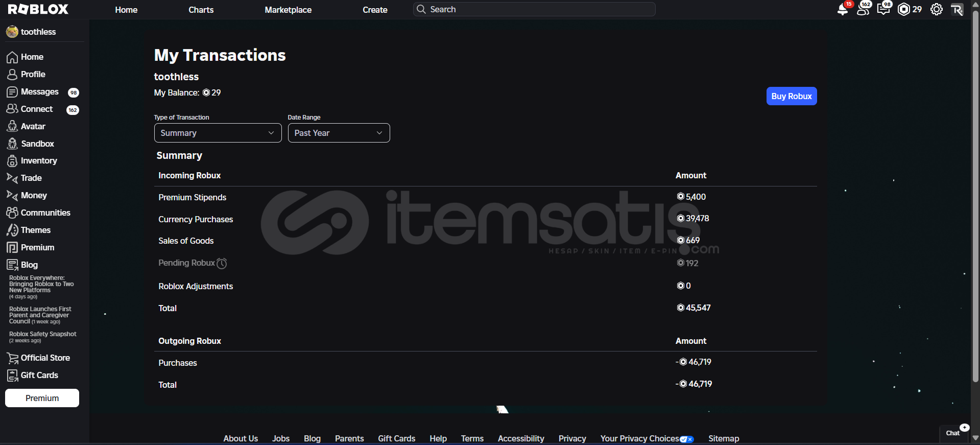Open Your Privacy Choices footer link
Image resolution: width=980 pixels, height=445 pixels.
[647, 438]
